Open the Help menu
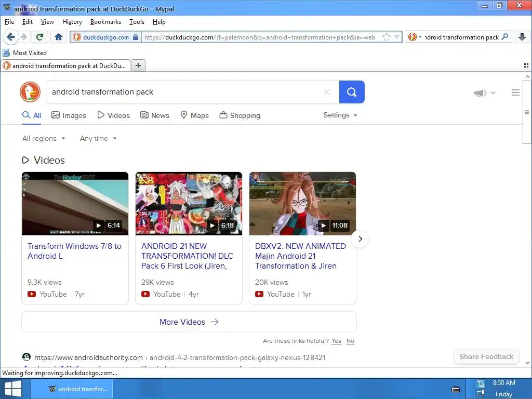532x399 pixels. (x=159, y=22)
